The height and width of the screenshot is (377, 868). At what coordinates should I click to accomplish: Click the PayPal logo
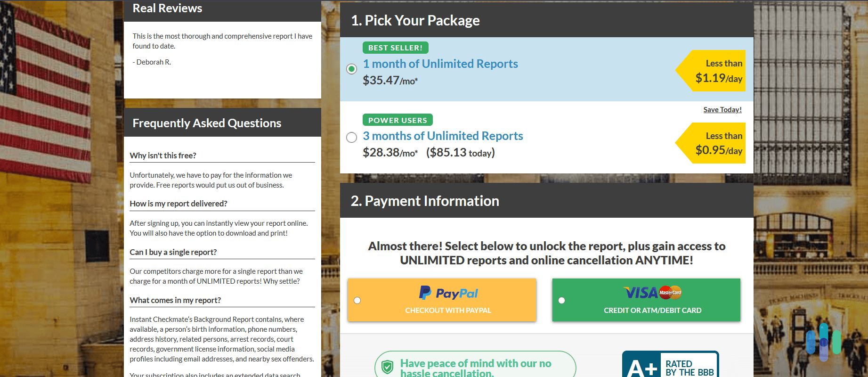pyautogui.click(x=448, y=293)
